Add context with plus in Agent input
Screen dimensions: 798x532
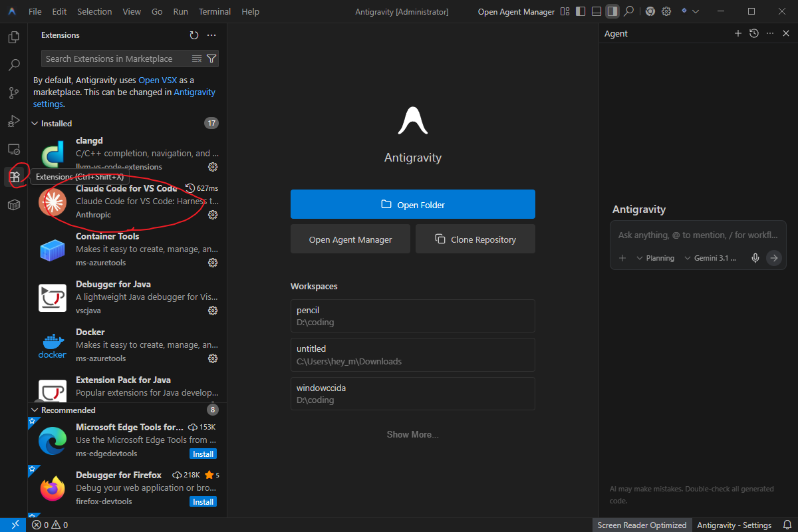click(x=622, y=258)
